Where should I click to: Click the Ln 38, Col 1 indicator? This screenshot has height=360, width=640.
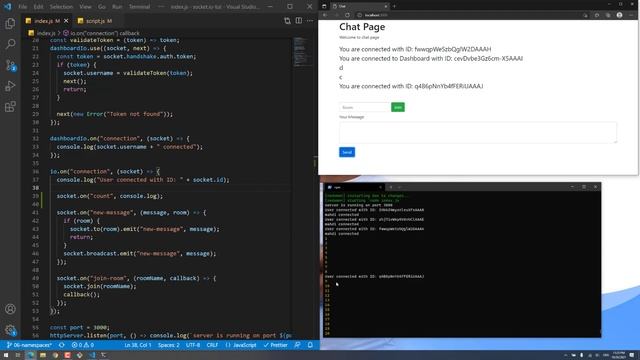click(x=138, y=345)
